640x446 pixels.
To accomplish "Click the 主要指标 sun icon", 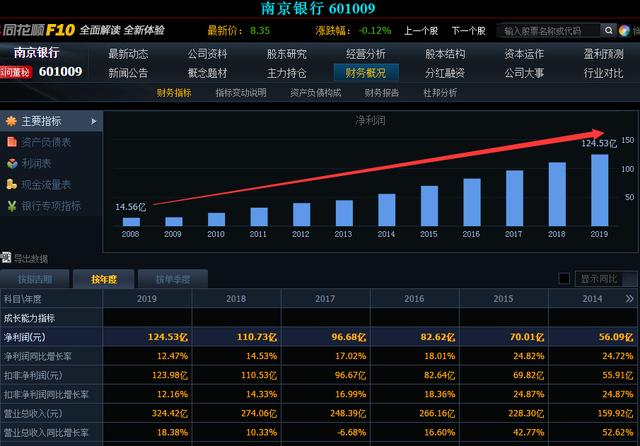I will pyautogui.click(x=11, y=121).
